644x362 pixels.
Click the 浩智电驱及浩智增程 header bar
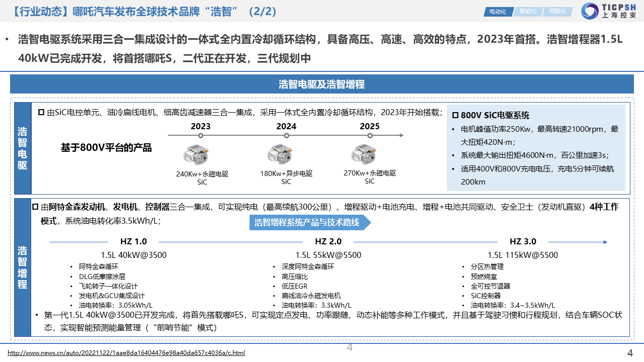[321, 84]
